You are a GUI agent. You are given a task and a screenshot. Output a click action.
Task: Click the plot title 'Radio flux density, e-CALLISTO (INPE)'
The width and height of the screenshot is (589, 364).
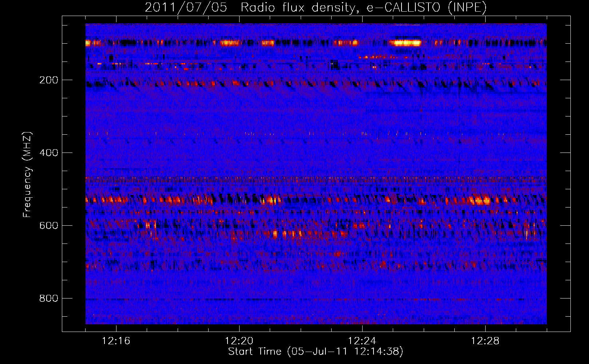pos(364,7)
